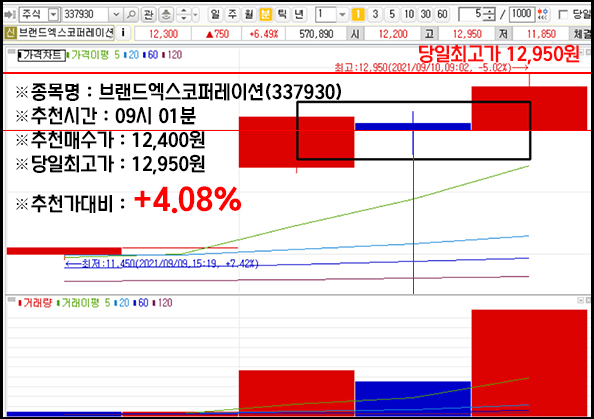The height and width of the screenshot is (419, 594).
Task: Open the minute interval dropdown showing 1
Action: [x=342, y=15]
